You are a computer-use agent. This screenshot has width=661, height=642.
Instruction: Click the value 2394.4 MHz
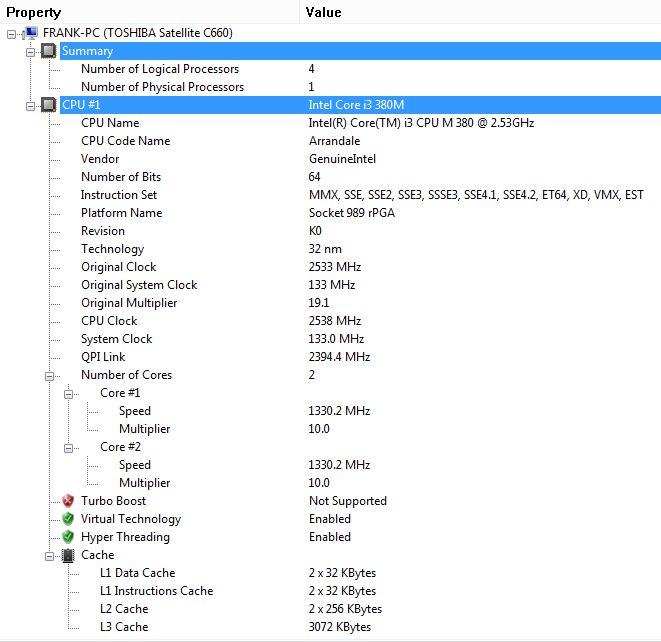point(339,357)
